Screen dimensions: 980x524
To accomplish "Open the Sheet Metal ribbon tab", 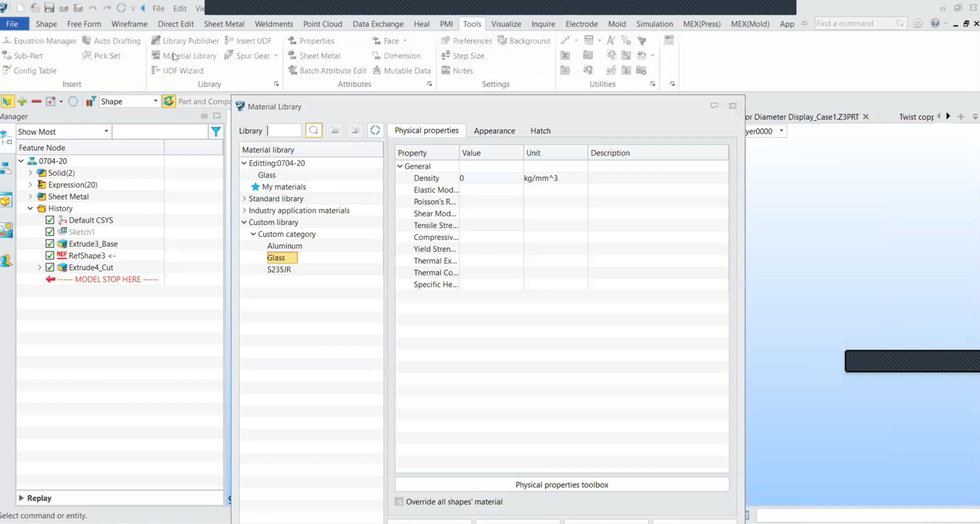I will (x=224, y=24).
